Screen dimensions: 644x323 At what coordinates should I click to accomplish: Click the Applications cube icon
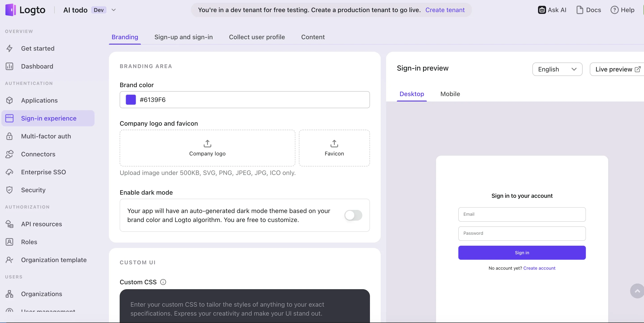pos(9,100)
